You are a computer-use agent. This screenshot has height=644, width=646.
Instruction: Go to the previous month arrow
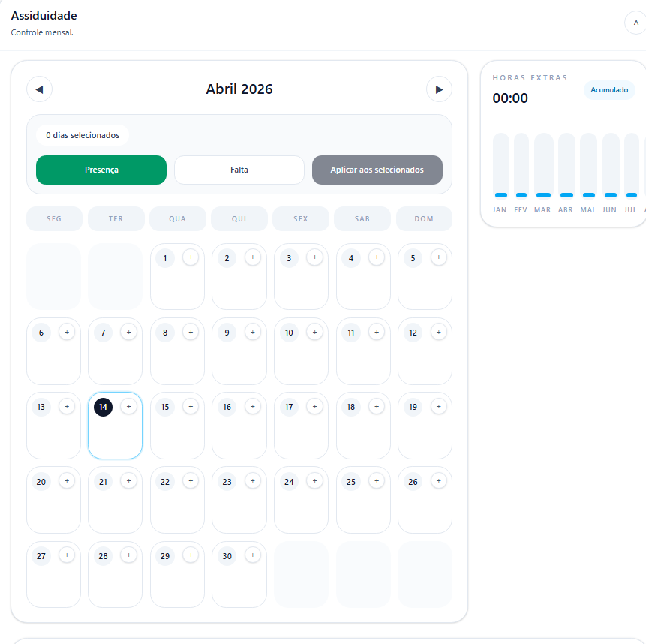point(39,89)
